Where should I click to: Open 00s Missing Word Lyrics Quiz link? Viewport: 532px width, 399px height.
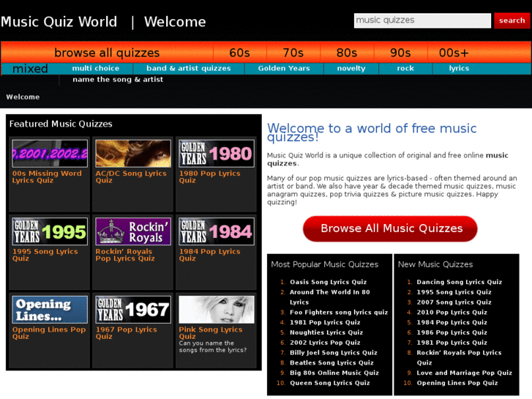click(47, 176)
